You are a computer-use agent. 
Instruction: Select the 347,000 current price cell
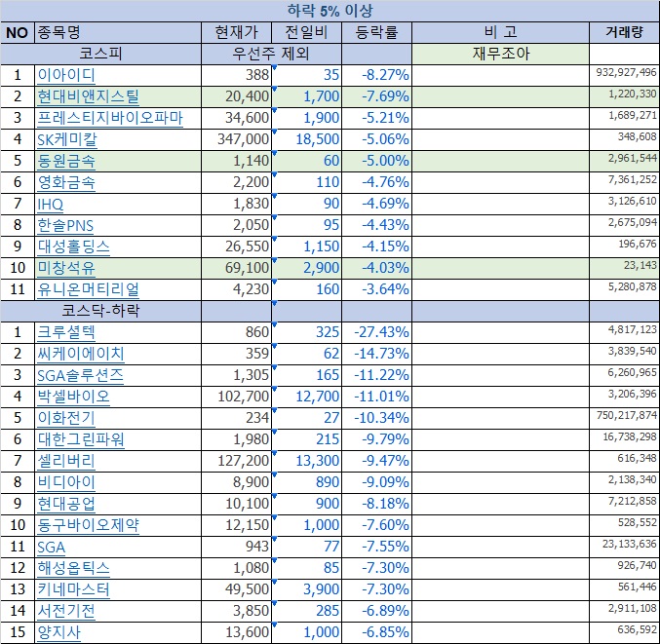[236, 139]
